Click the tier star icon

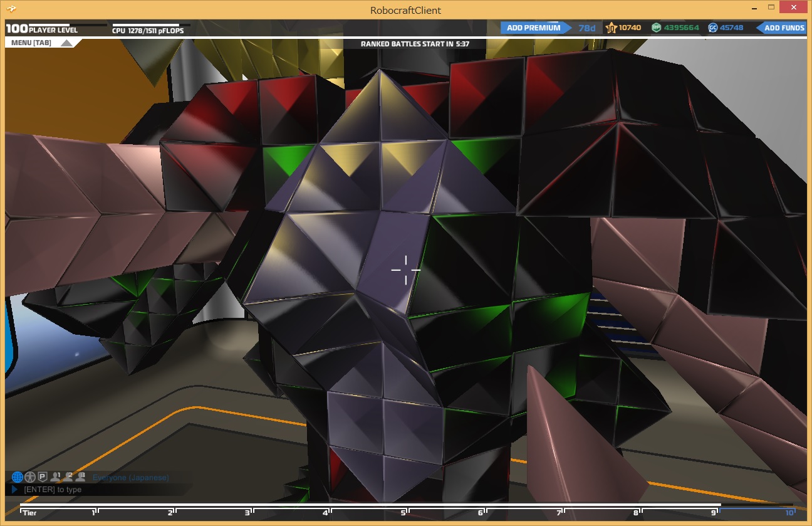(612, 28)
